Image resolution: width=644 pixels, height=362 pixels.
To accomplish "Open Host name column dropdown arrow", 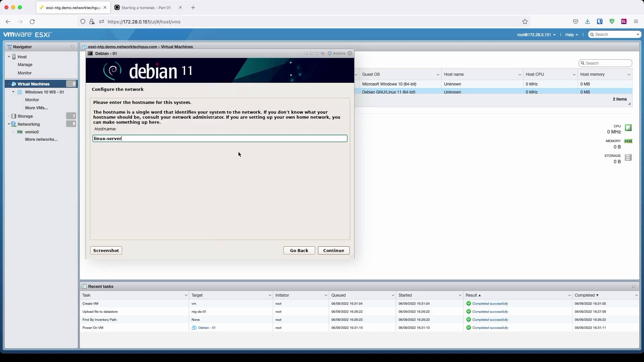I will click(520, 75).
